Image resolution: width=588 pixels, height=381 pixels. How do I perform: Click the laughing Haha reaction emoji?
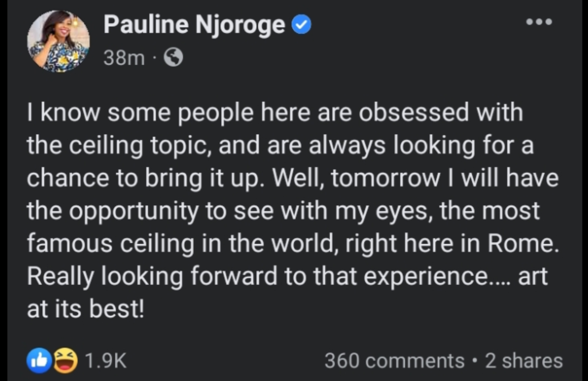[66, 361]
